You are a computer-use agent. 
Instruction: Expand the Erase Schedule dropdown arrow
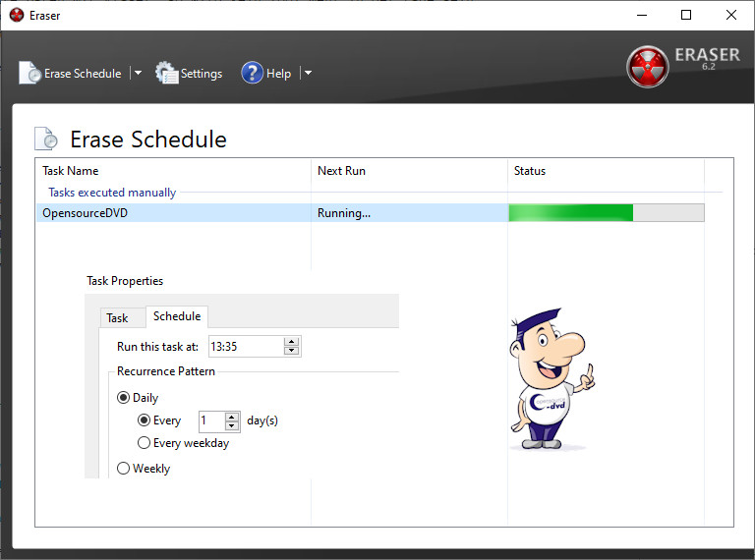click(138, 73)
